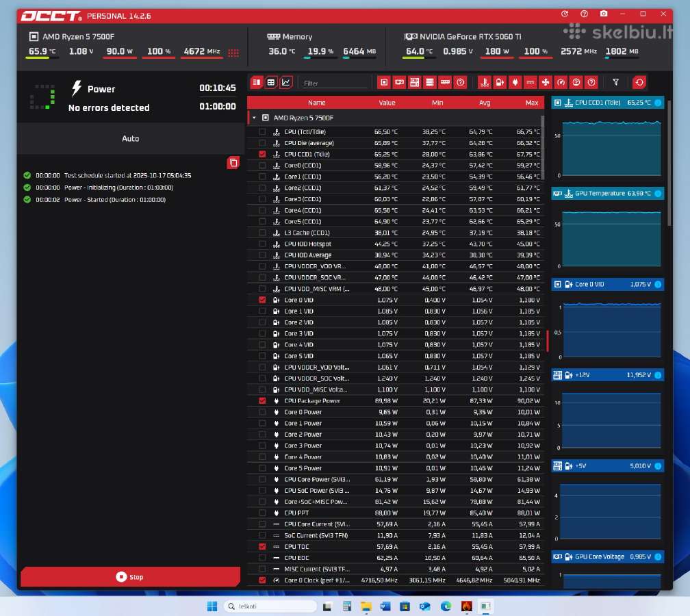Click info dot on CPU CCD1 graph header
The width and height of the screenshot is (690, 616).
click(x=658, y=103)
